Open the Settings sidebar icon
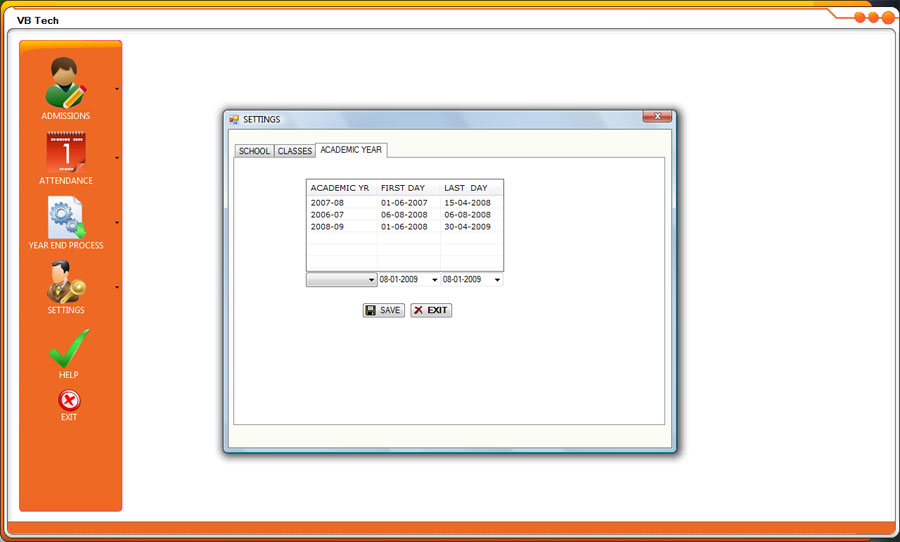900x542 pixels. click(66, 282)
